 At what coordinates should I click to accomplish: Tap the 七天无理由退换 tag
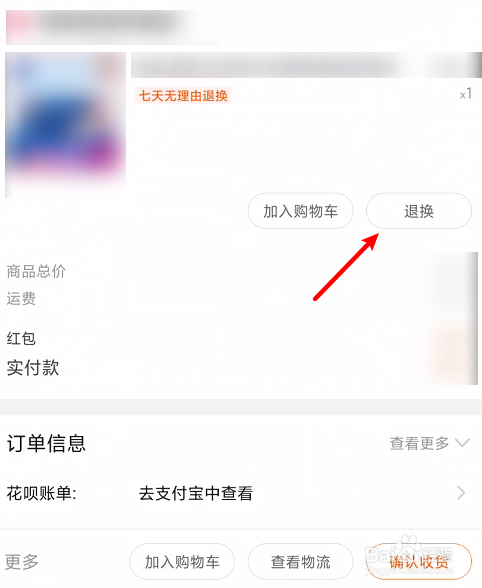coord(183,96)
